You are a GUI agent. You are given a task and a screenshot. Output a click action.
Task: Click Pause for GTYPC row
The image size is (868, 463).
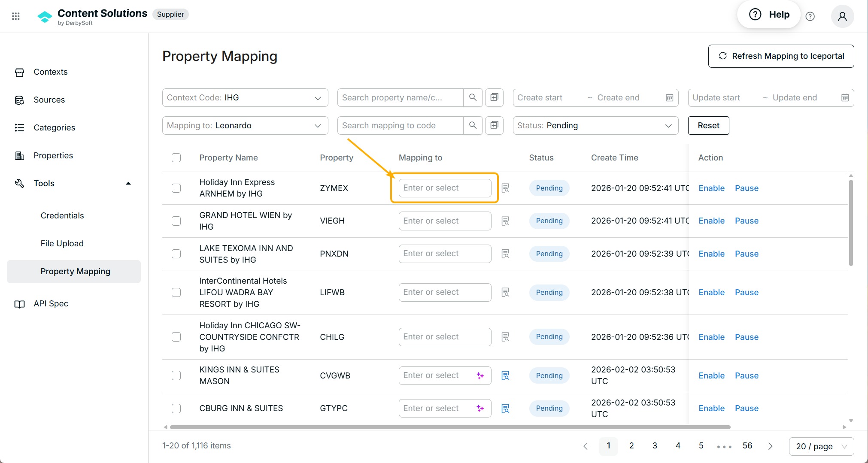tap(747, 408)
